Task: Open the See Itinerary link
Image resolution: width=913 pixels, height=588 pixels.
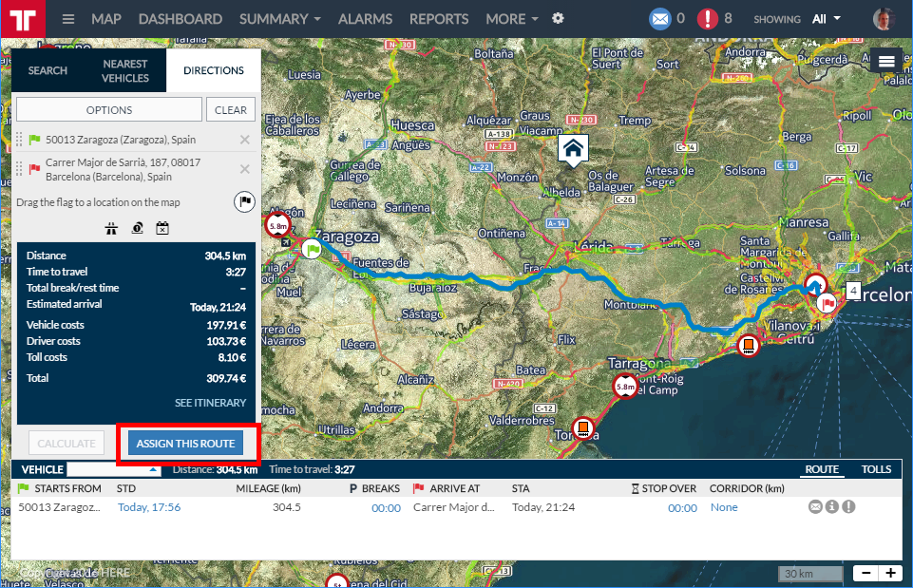Action: (x=210, y=403)
